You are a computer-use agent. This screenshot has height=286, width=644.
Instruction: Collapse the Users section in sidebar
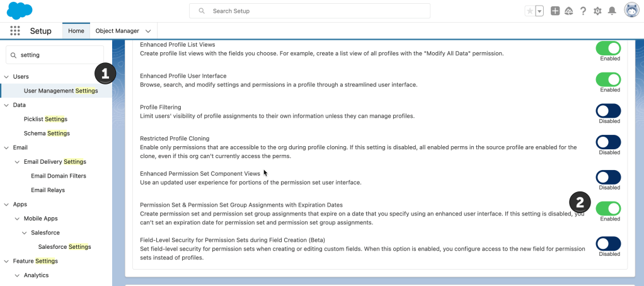(x=6, y=77)
